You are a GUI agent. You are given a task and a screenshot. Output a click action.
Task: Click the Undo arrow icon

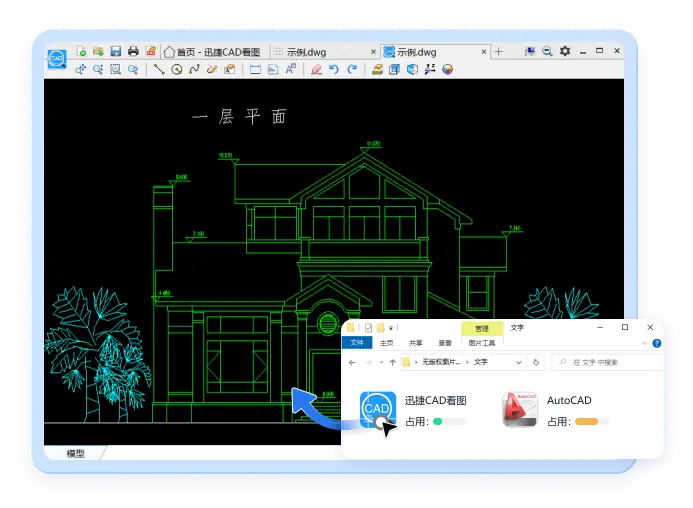point(334,69)
